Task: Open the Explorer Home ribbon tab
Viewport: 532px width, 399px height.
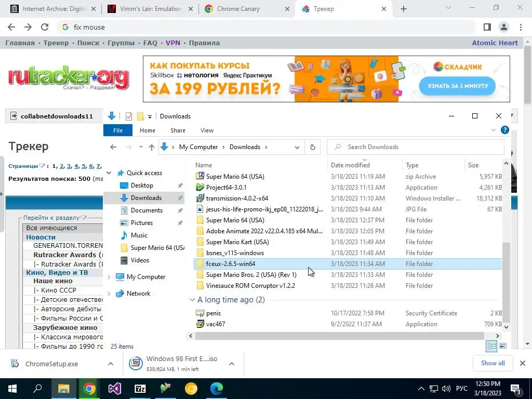Action: click(x=147, y=130)
